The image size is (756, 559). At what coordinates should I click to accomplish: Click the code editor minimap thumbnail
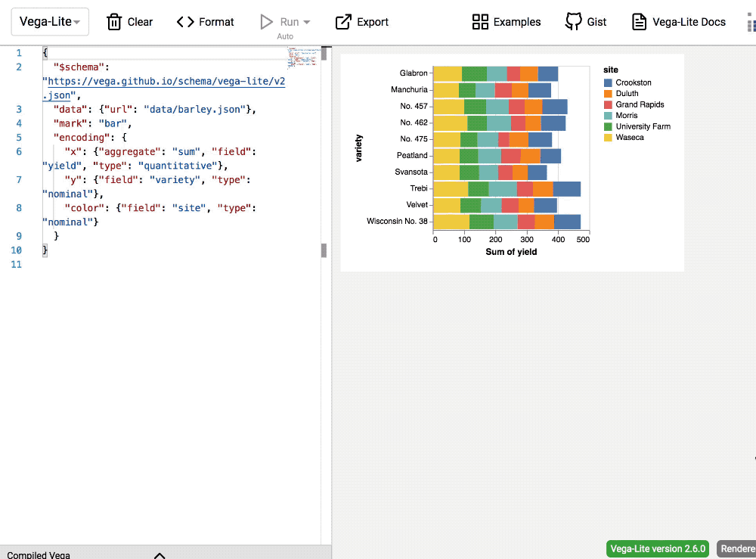pyautogui.click(x=302, y=57)
